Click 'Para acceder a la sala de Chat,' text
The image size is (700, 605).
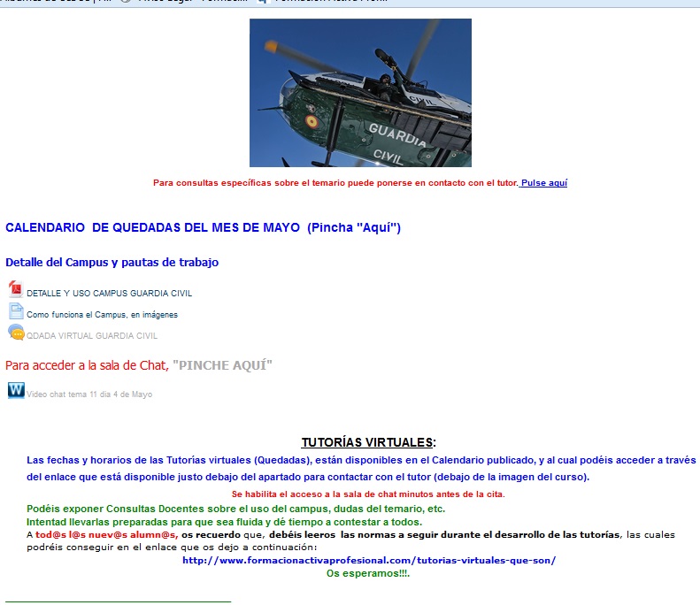click(87, 365)
